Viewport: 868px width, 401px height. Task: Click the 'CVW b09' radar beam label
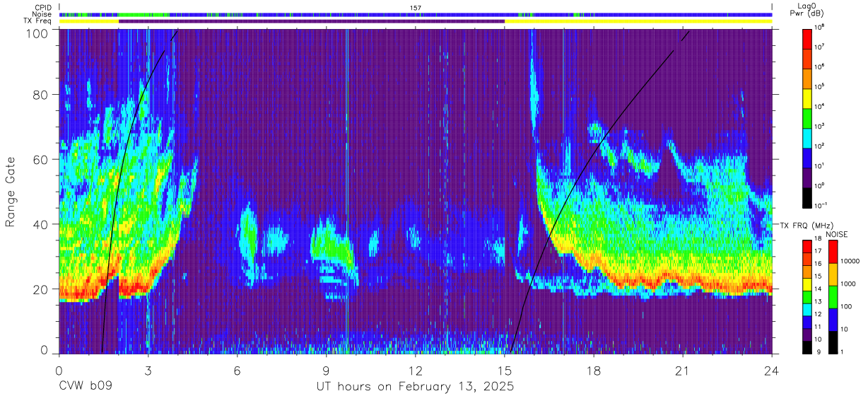(x=86, y=388)
